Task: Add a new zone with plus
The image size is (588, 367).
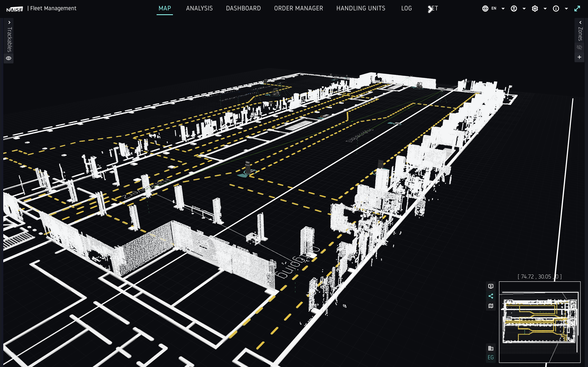Action: 579,57
